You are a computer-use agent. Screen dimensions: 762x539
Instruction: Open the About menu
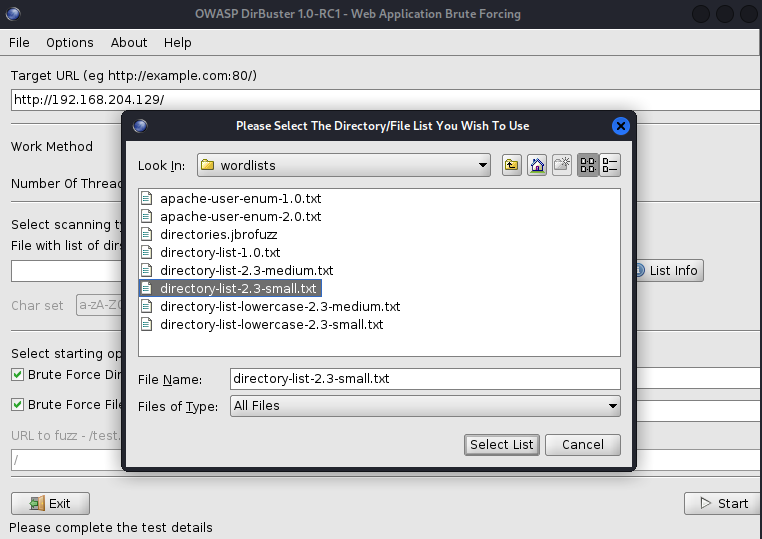pyautogui.click(x=129, y=43)
